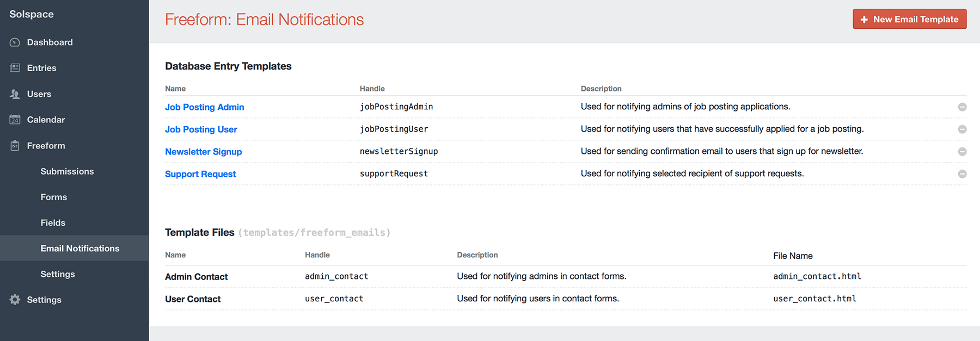This screenshot has width=980, height=341.
Task: Open the Job Posting Admin template
Action: [x=204, y=107]
